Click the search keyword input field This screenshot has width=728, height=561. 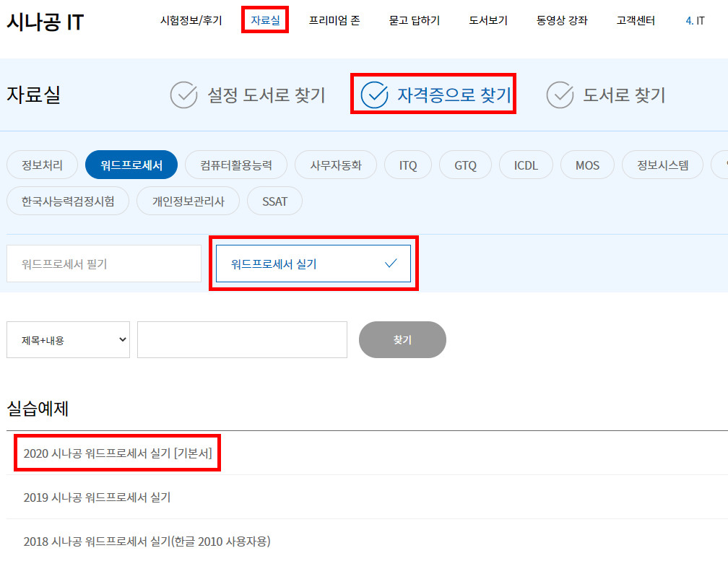click(243, 339)
